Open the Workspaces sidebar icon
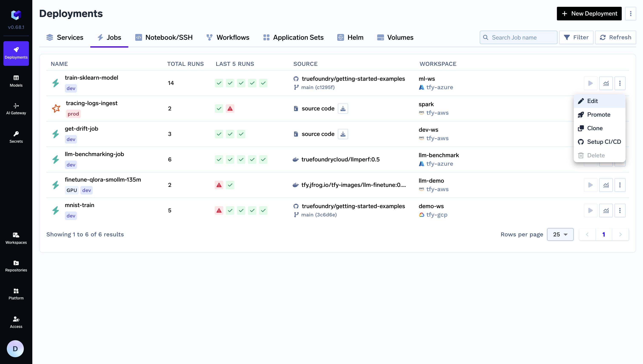Screen dimensions: 643x364 pyautogui.click(x=16, y=238)
